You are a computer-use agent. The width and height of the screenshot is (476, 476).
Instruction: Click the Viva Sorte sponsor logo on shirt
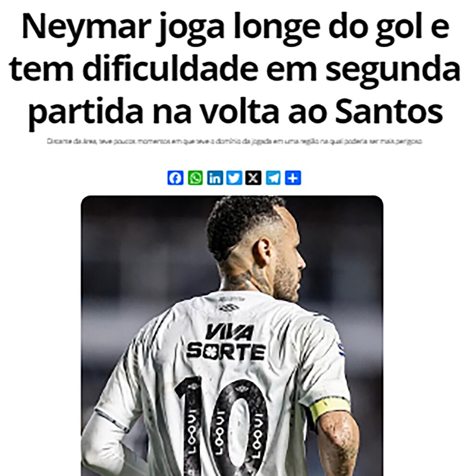pos(226,342)
